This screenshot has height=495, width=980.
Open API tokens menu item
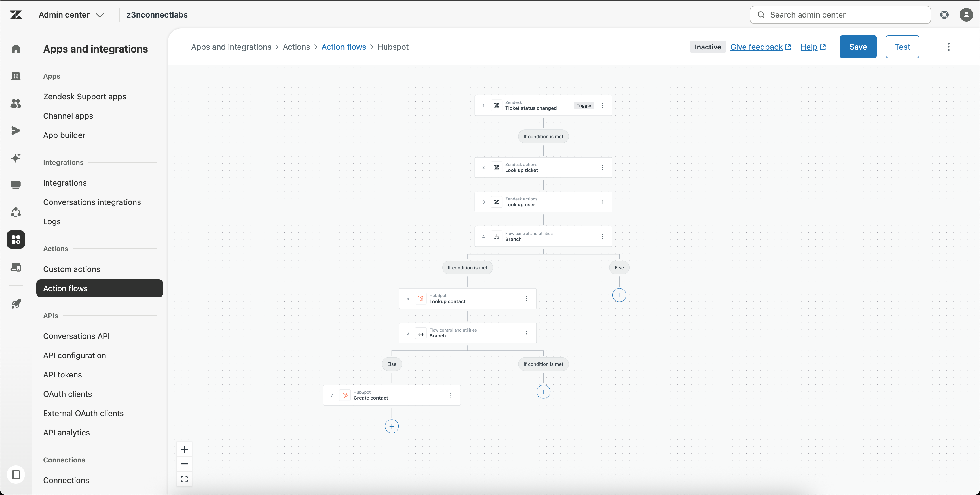coord(62,375)
